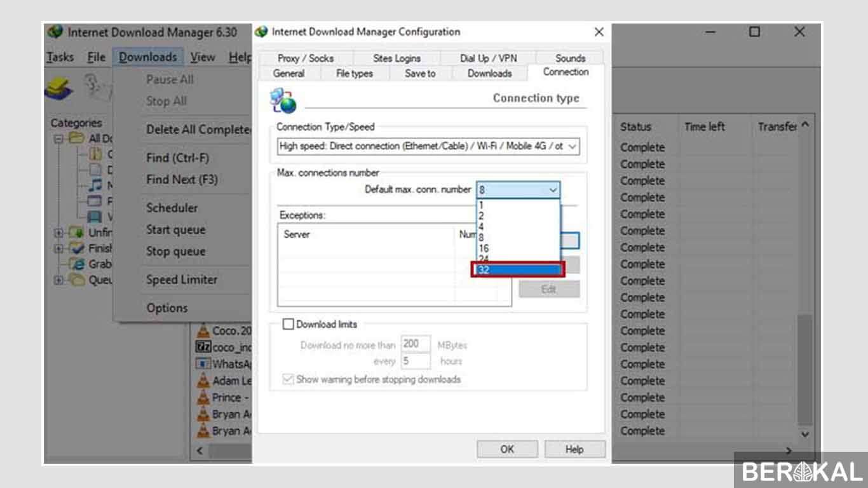Click the VLC cone icon beside Adam Le
The height and width of the screenshot is (488, 868).
tap(203, 381)
